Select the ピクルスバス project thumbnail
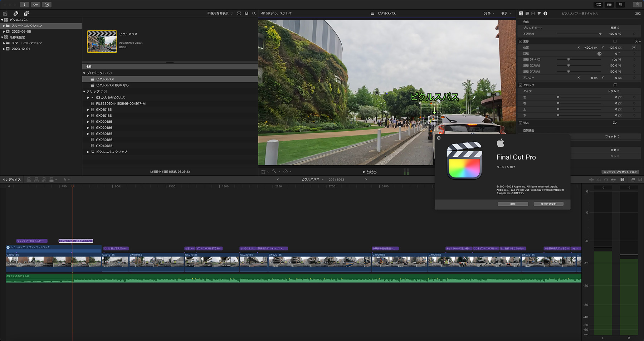The height and width of the screenshot is (341, 644). [102, 42]
